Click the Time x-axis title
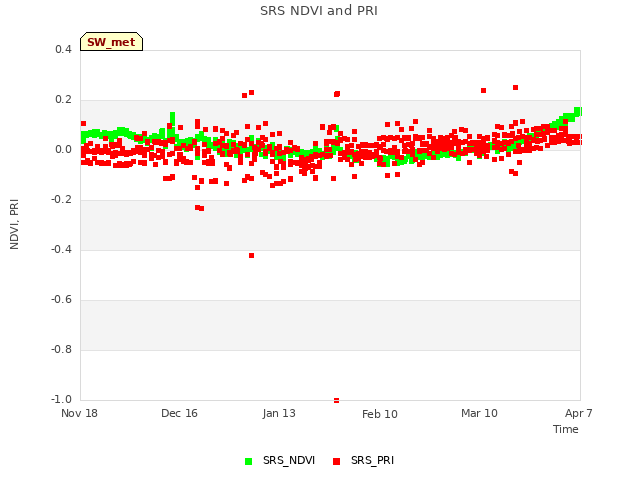The image size is (640, 480). pos(566,429)
